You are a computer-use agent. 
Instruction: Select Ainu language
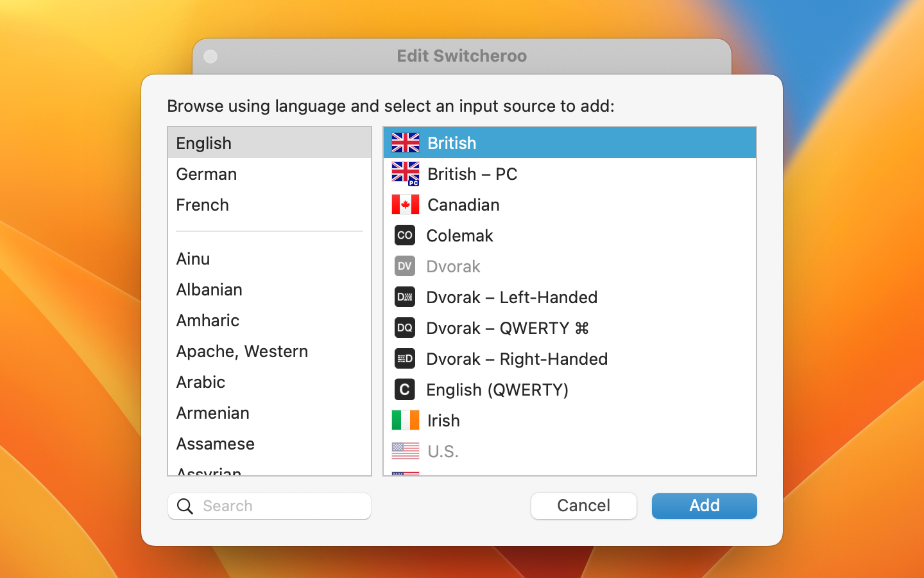coord(269,258)
